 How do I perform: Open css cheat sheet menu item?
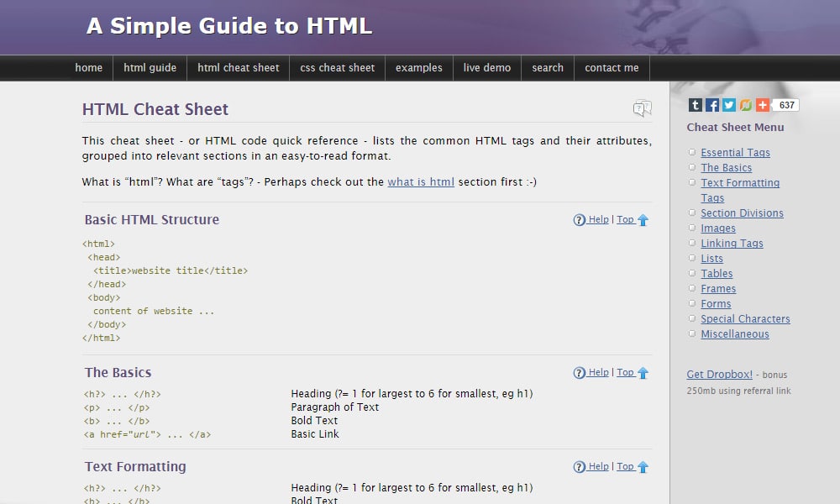coord(338,68)
